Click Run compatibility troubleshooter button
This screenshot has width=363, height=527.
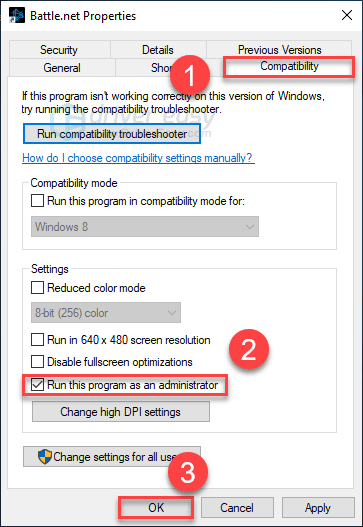tap(112, 134)
